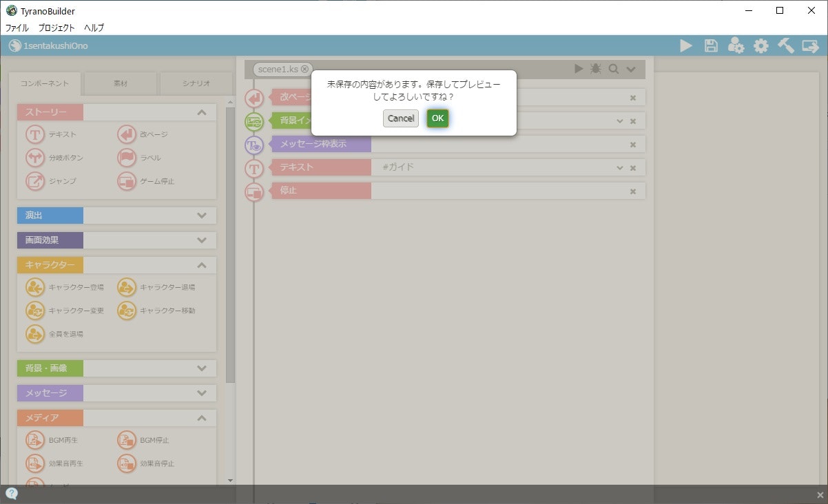The image size is (828, 504).
Task: Open the scenario search magnifier
Action: 613,69
